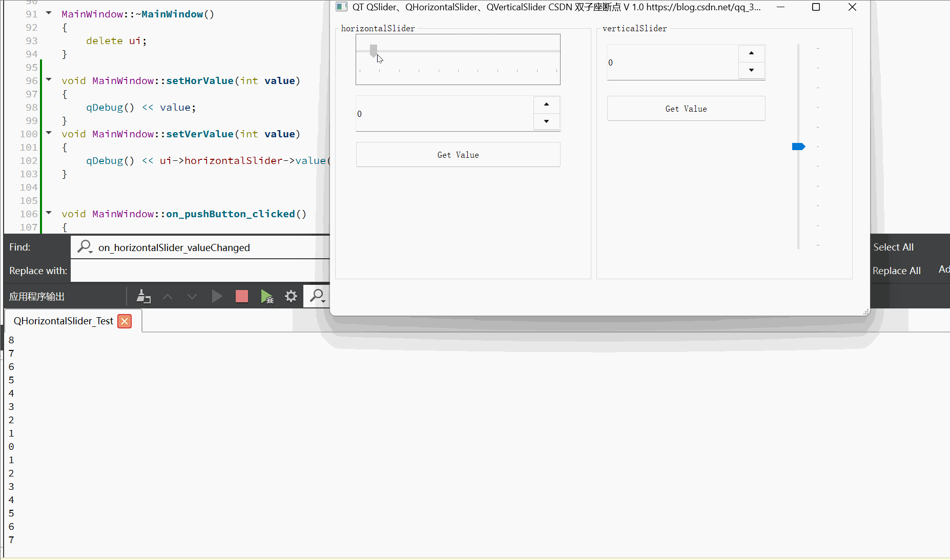
Task: Increment the horizontal spinbox with up arrow
Action: [546, 105]
